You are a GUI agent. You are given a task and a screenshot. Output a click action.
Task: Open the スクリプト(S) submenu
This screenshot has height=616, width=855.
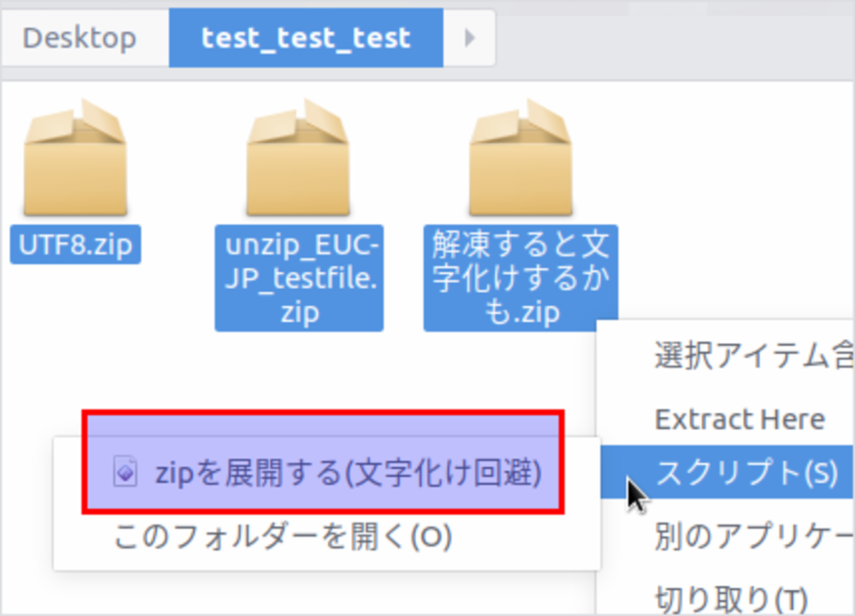(727, 472)
